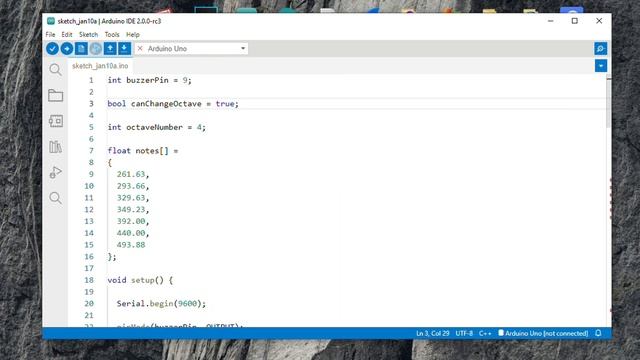Maximize the Arduino IDE window

(x=575, y=21)
